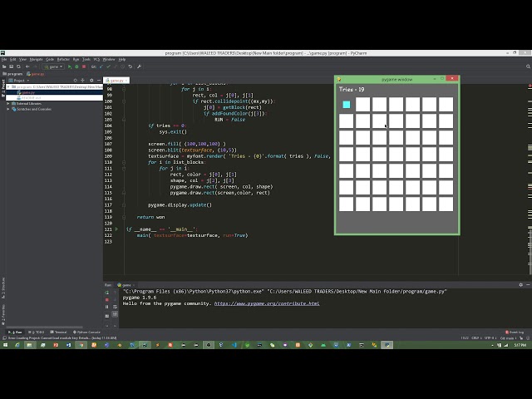Click the cyan revealed block in pygame window

point(347,105)
